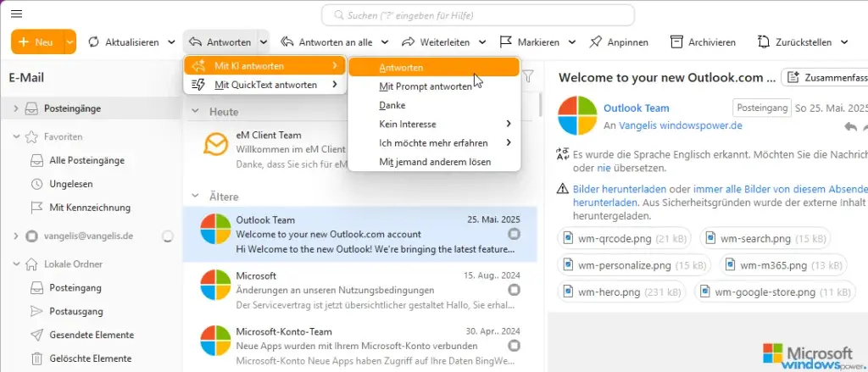Click Bilder herunterladen link
This screenshot has height=372, width=868.
click(620, 189)
